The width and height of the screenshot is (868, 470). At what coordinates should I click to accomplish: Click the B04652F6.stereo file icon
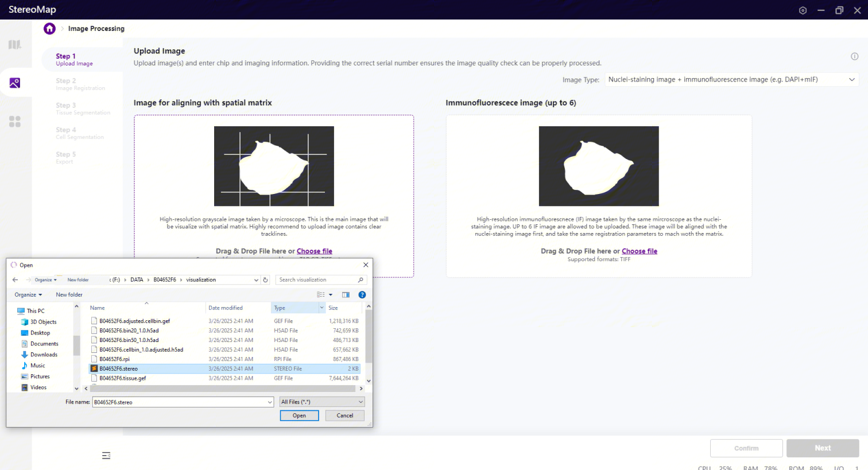(94, 368)
